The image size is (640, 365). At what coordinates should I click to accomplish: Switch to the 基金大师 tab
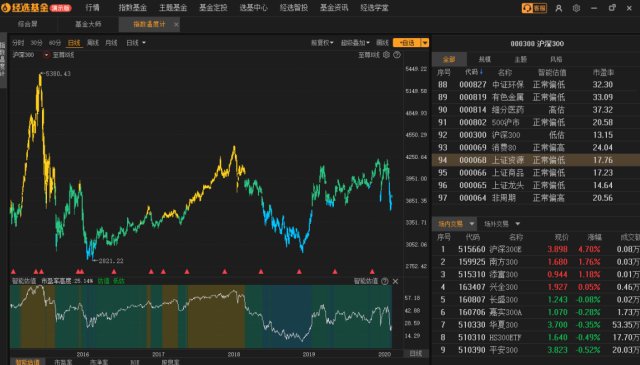(88, 24)
